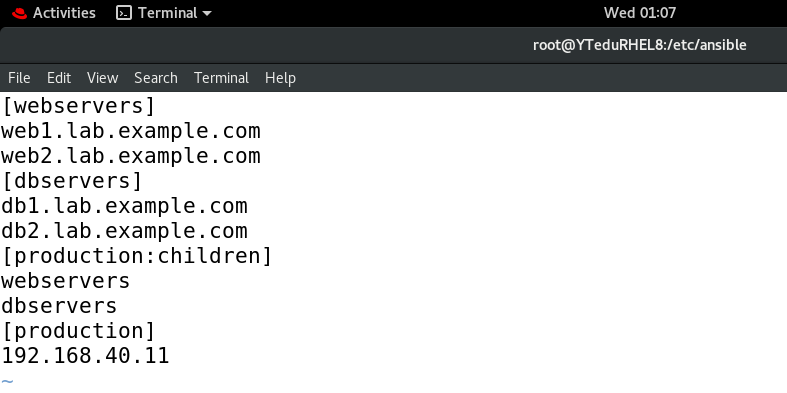Click the db1.lab.example.com host entry
Screen dimensions: 787x393
pos(124,206)
